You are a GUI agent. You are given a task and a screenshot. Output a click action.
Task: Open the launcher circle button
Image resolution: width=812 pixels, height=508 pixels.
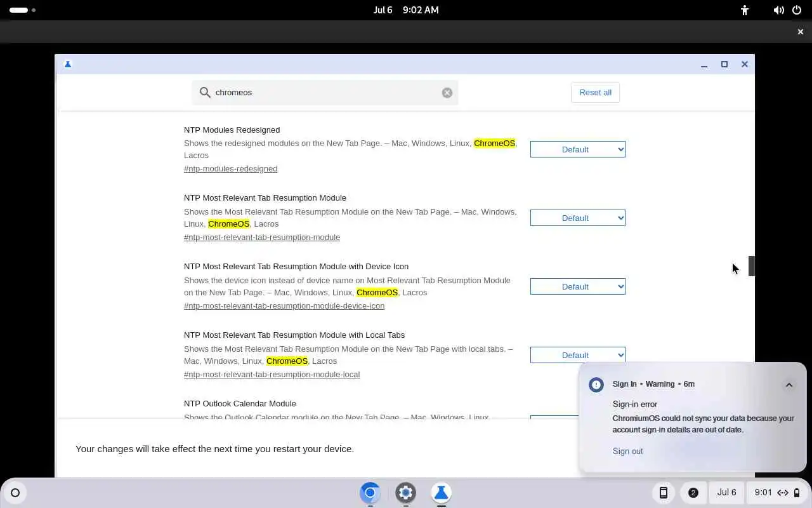[x=15, y=493]
